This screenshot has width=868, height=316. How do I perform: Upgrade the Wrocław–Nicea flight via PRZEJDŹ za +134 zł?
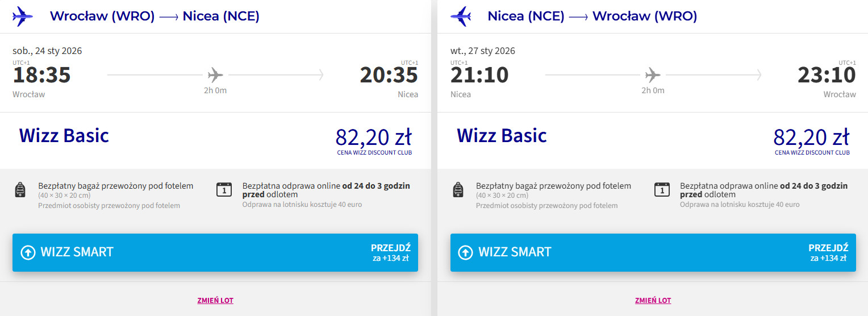pyautogui.click(x=390, y=253)
